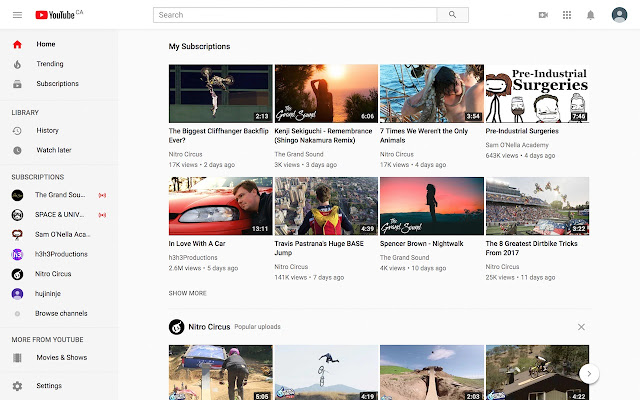640x400 pixels.
Task: Click next arrow on Nitro Circus shelf
Action: coord(589,373)
